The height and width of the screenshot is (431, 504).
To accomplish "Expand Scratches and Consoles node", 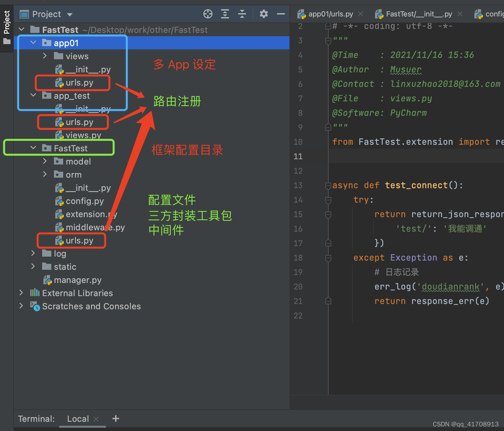I will [21, 306].
